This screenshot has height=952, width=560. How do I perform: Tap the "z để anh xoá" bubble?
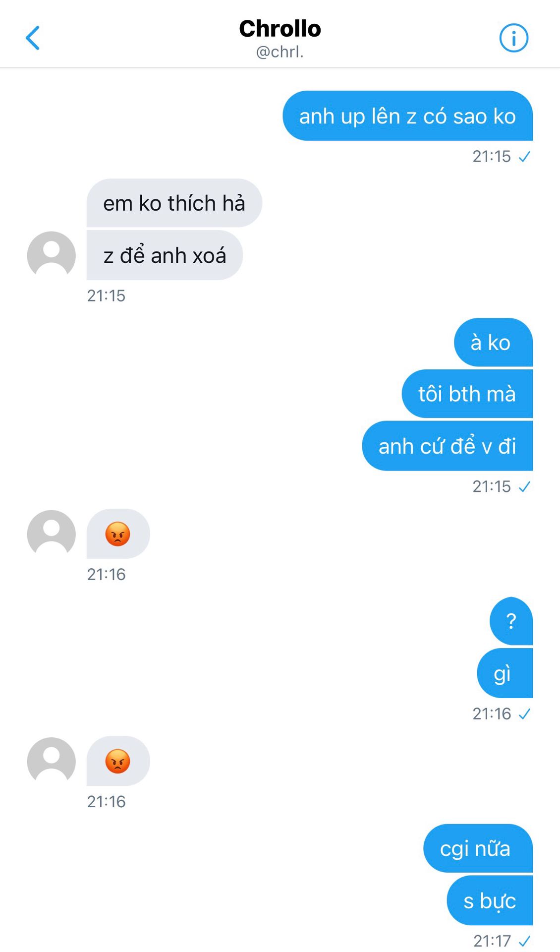tap(165, 255)
